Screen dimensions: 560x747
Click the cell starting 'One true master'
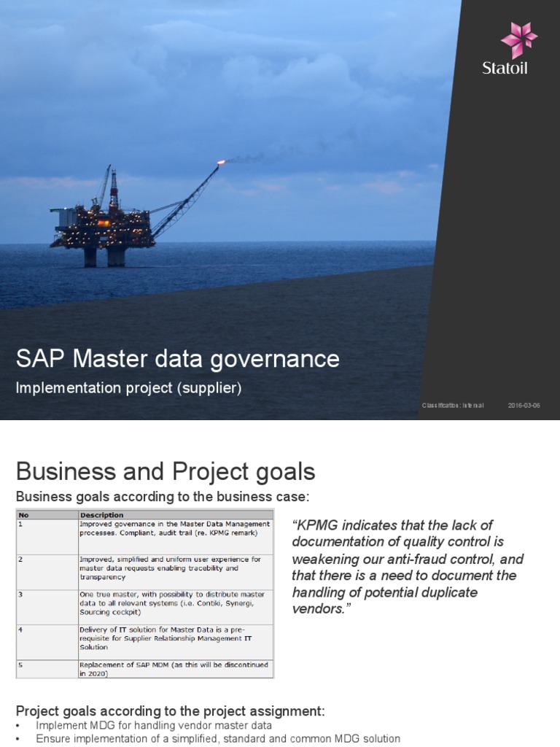tap(176, 607)
